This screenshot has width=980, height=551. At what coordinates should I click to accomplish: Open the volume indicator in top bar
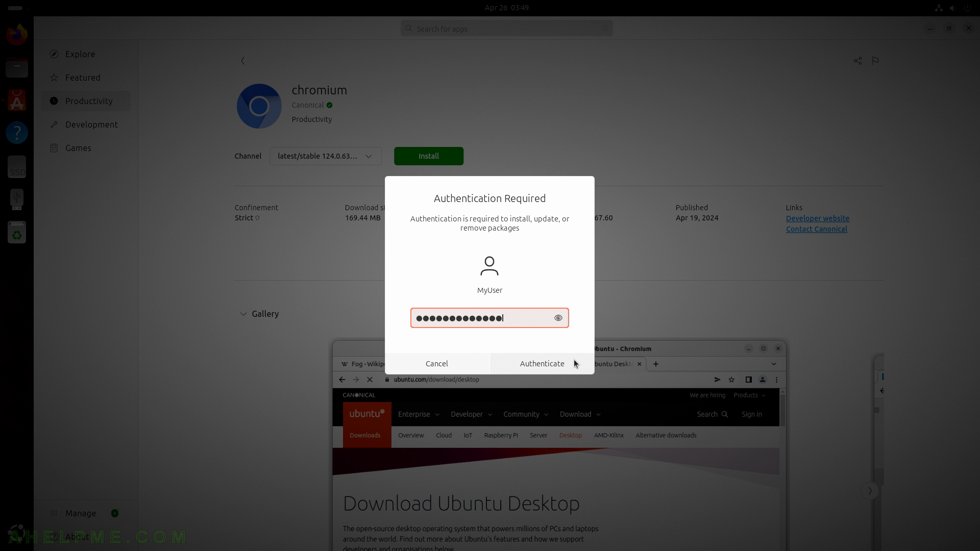pyautogui.click(x=952, y=8)
